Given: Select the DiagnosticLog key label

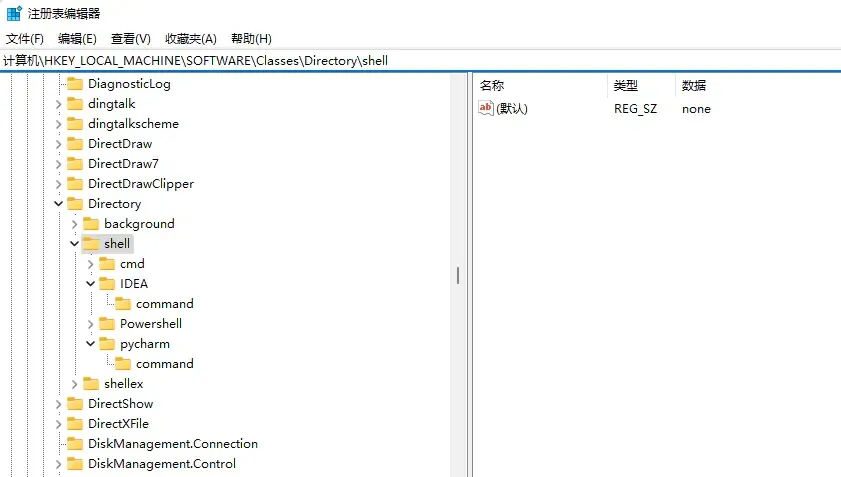Looking at the screenshot, I should 129,84.
